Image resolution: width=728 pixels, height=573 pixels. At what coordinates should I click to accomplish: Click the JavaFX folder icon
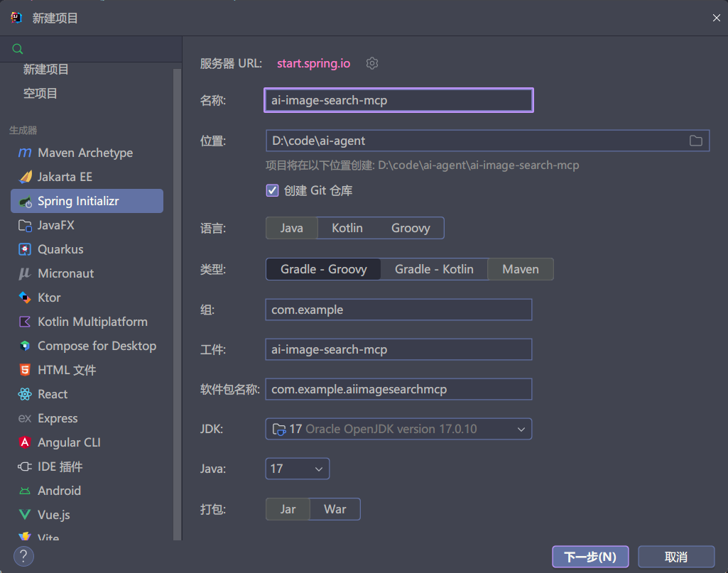(x=25, y=226)
